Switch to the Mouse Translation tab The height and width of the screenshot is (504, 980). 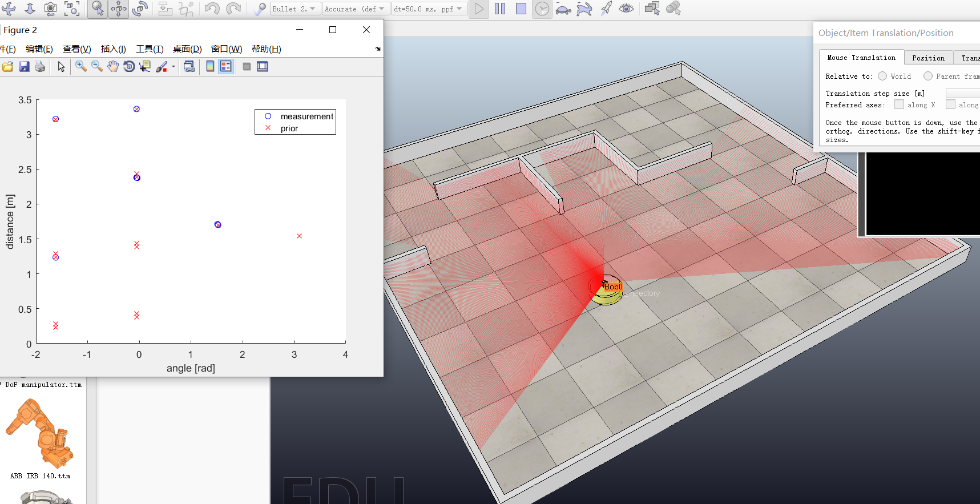pyautogui.click(x=861, y=58)
